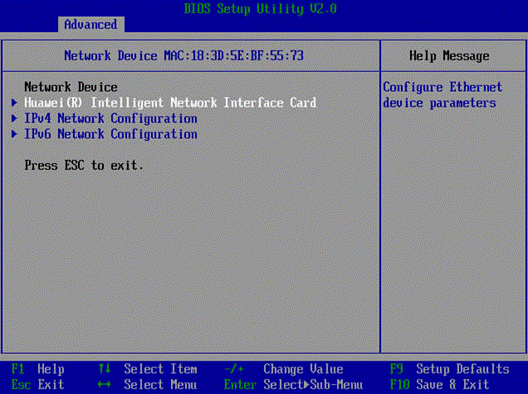Click the BIOS Setup Utility V2.0 title
This screenshot has width=528, height=394.
point(260,8)
